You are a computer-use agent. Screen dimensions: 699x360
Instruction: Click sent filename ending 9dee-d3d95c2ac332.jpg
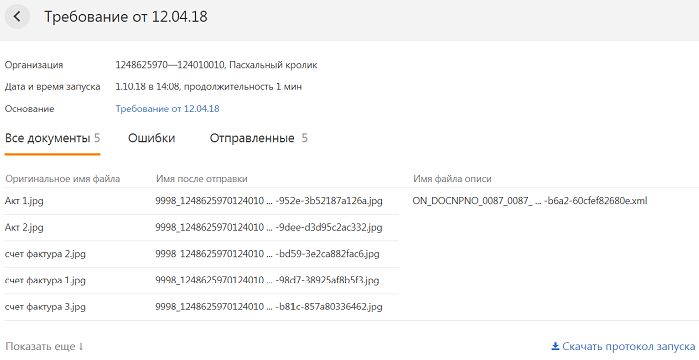coord(269,227)
